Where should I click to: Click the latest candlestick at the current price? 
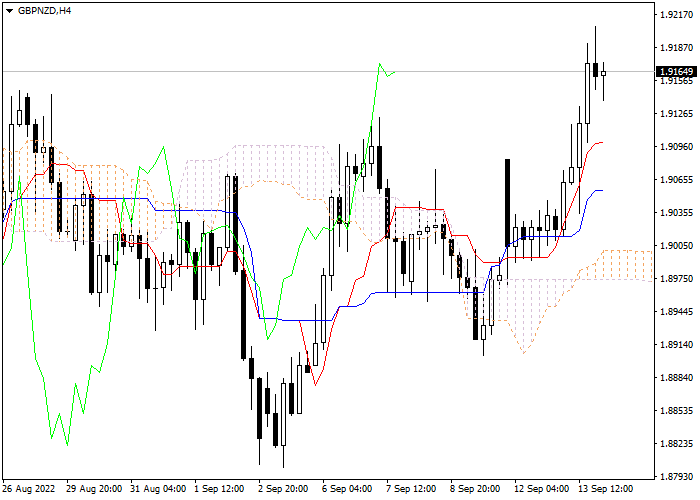(604, 74)
